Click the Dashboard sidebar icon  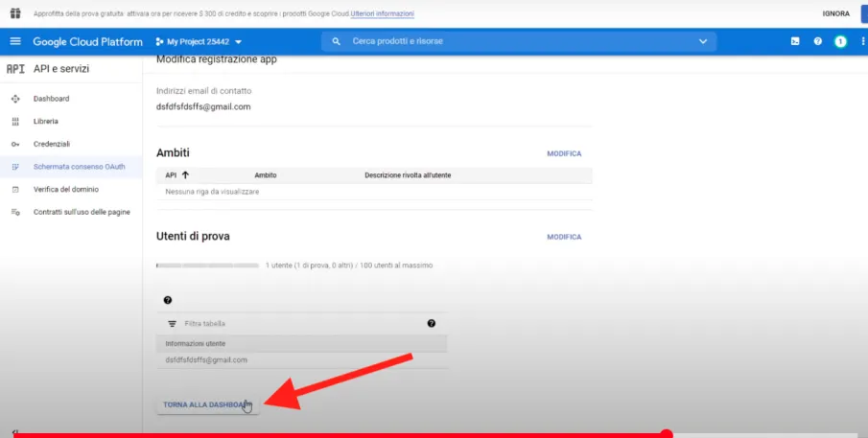click(15, 99)
